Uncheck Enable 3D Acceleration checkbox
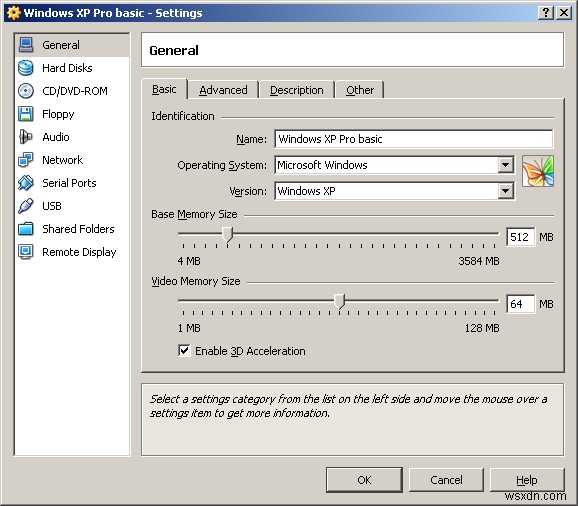This screenshot has height=506, width=578. 184,350
